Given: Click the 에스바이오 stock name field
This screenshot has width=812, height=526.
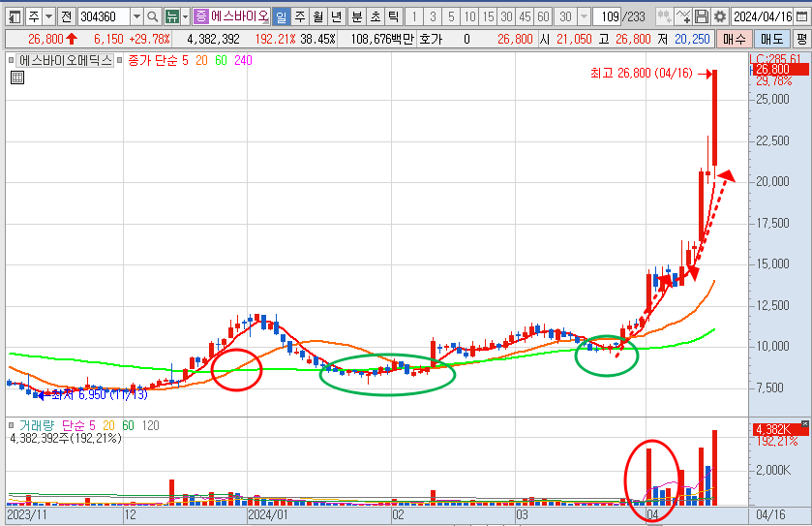Looking at the screenshot, I should coord(239,17).
